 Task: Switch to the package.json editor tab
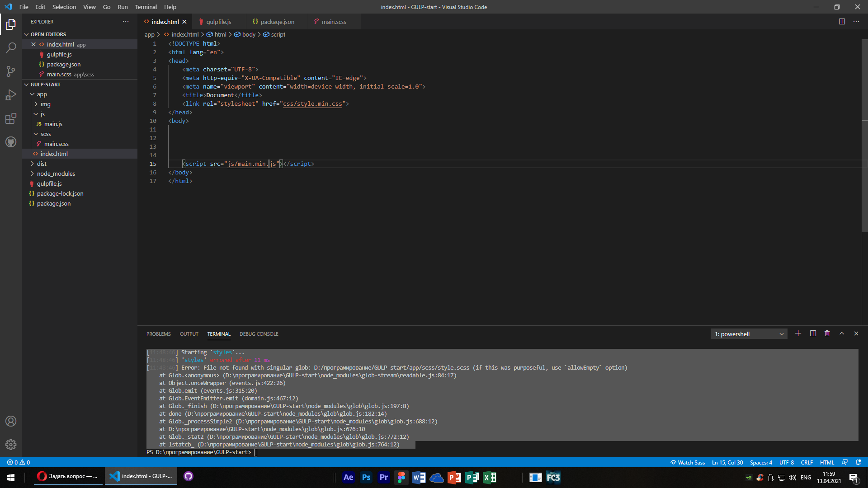tap(277, 22)
